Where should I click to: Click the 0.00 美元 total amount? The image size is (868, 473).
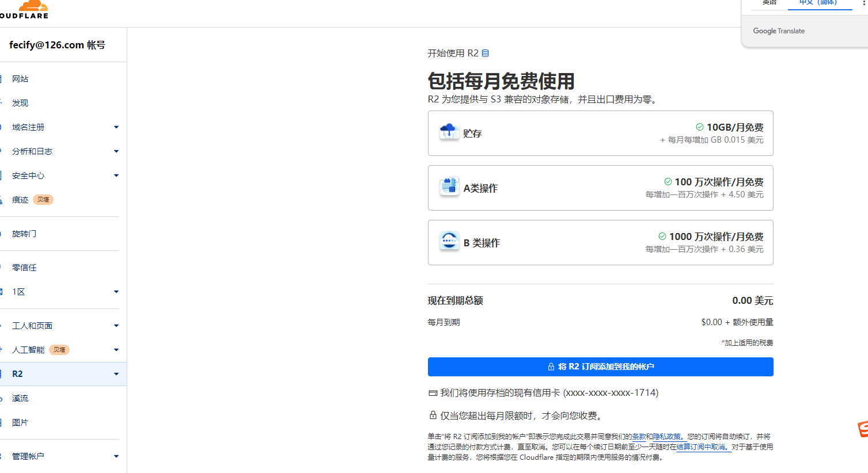[x=753, y=301]
